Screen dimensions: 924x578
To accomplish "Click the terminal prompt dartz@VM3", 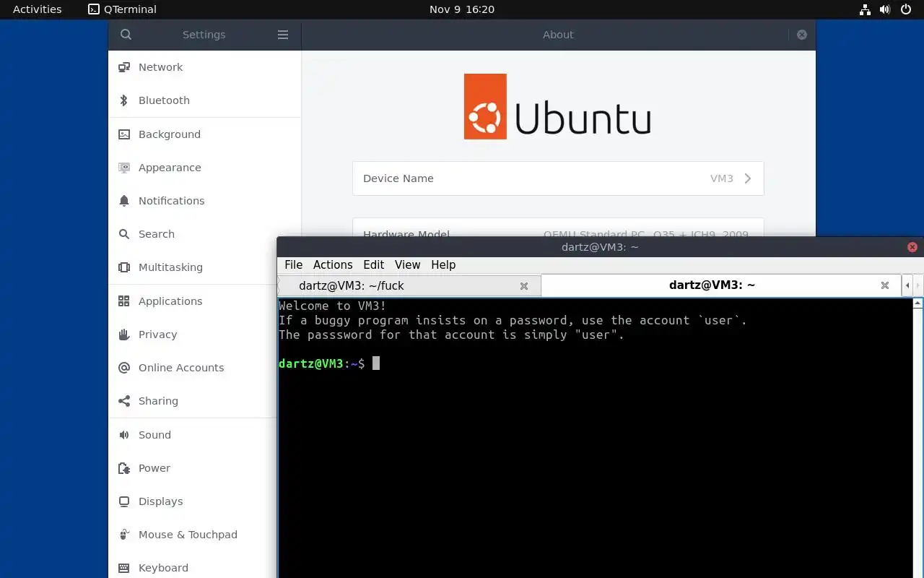I will [311, 363].
